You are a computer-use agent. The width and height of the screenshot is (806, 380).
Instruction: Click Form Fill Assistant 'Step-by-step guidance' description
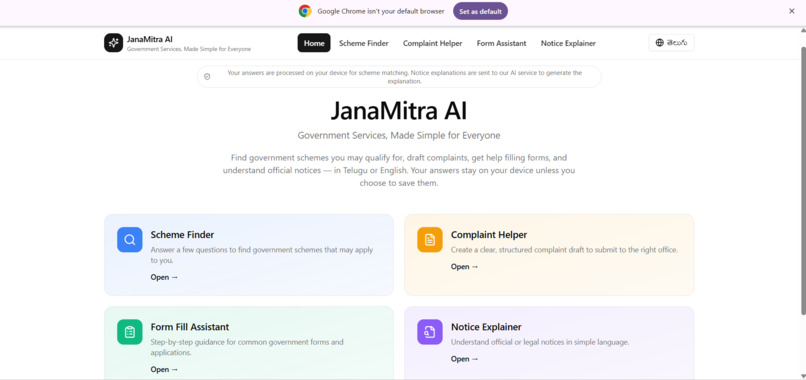247,347
